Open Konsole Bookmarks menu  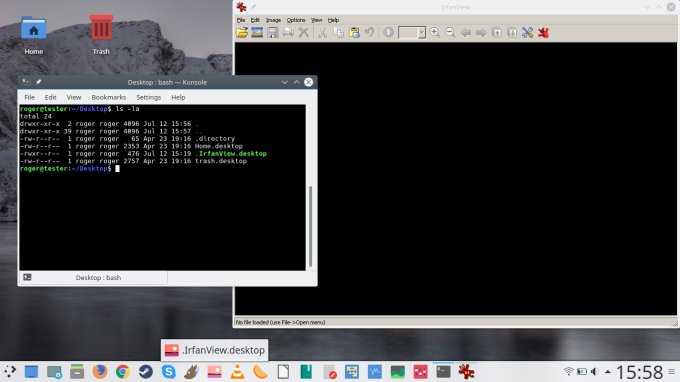108,97
